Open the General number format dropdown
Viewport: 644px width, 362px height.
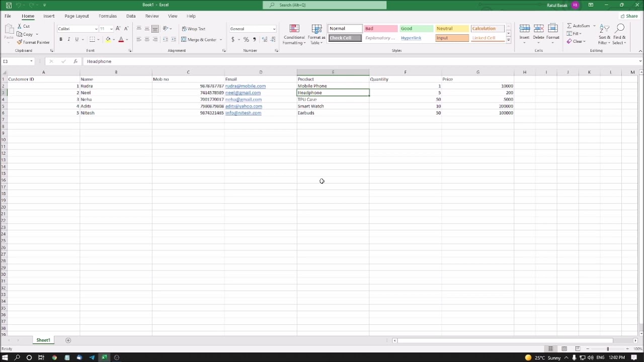274,29
